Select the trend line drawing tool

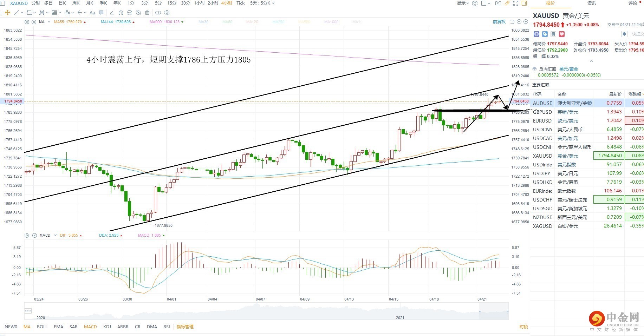point(17,13)
